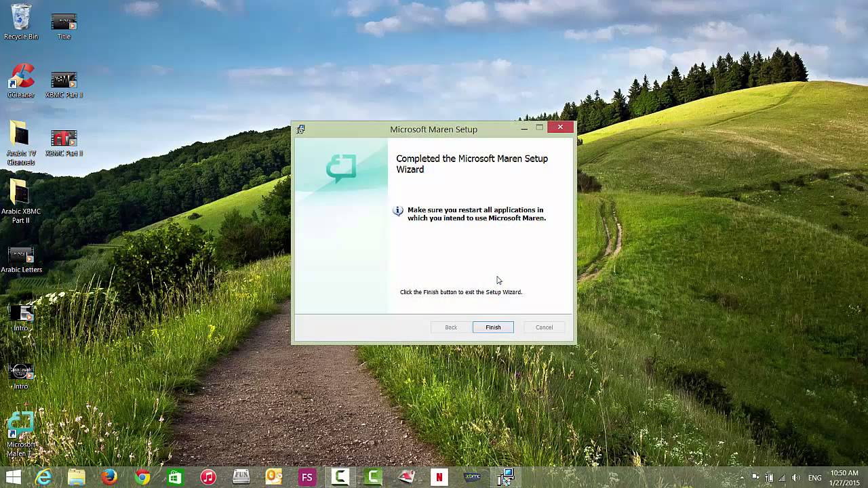Click Finish to exit the Setup Wizard
The image size is (868, 488).
pos(493,327)
